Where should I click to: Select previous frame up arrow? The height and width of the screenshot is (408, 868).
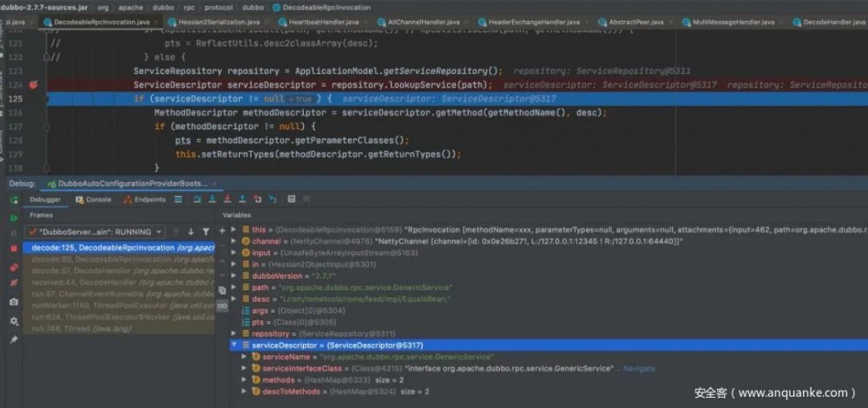pyautogui.click(x=176, y=232)
